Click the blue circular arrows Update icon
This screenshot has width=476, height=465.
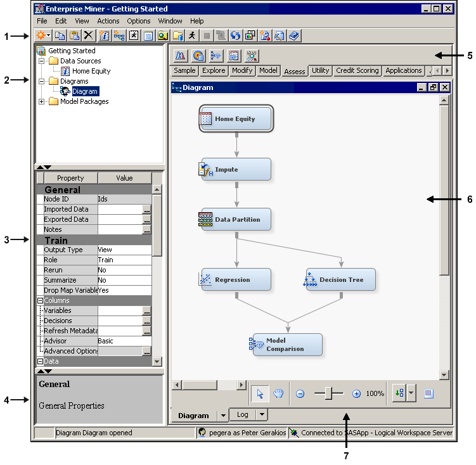pos(235,35)
